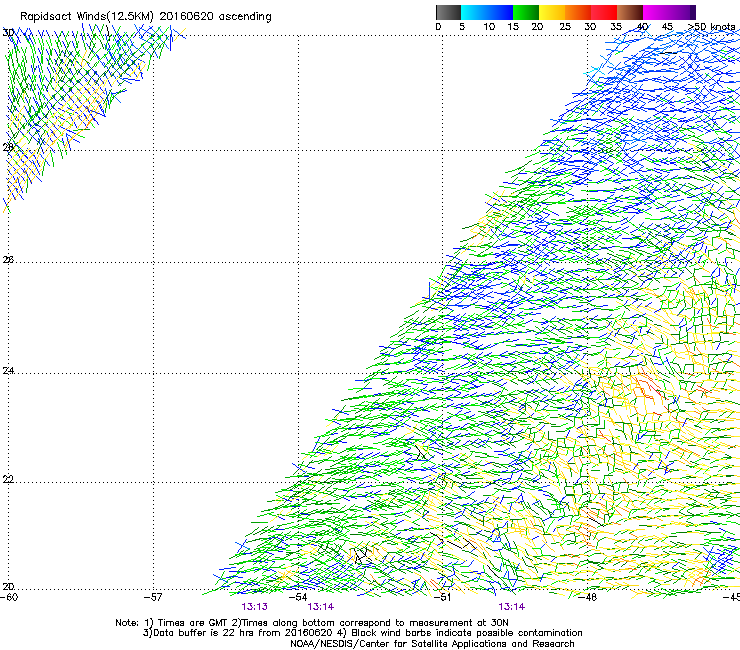Click the note "4) Black wind barbs indicate possible contamination"

459,633
